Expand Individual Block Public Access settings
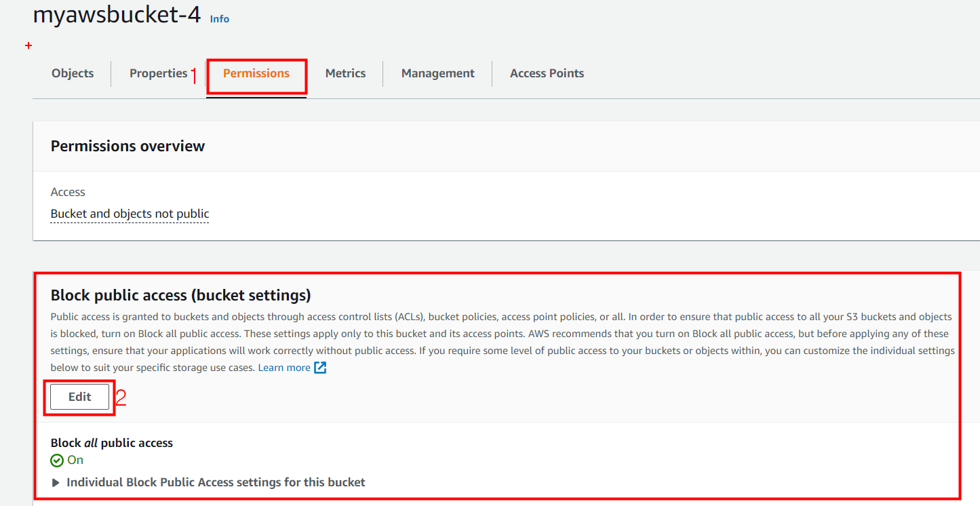The width and height of the screenshot is (980, 506). 208,482
